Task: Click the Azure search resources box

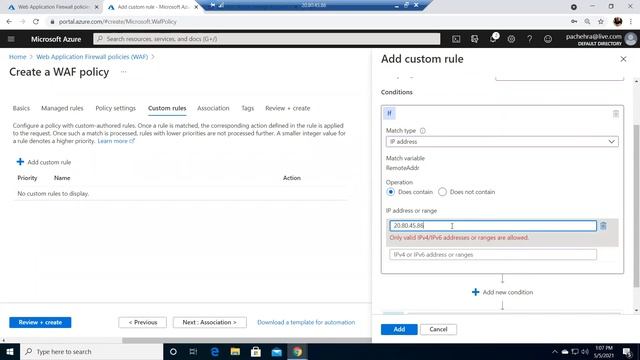Action: [x=267, y=39]
